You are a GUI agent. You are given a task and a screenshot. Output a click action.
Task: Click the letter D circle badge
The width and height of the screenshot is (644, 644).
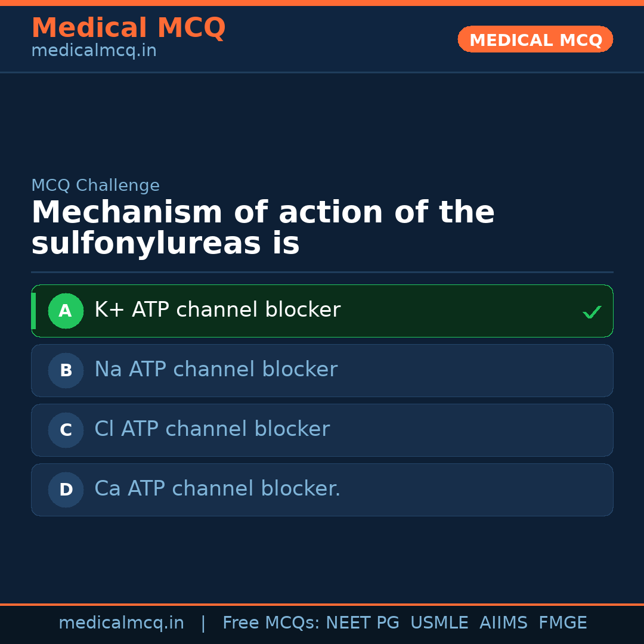click(66, 490)
